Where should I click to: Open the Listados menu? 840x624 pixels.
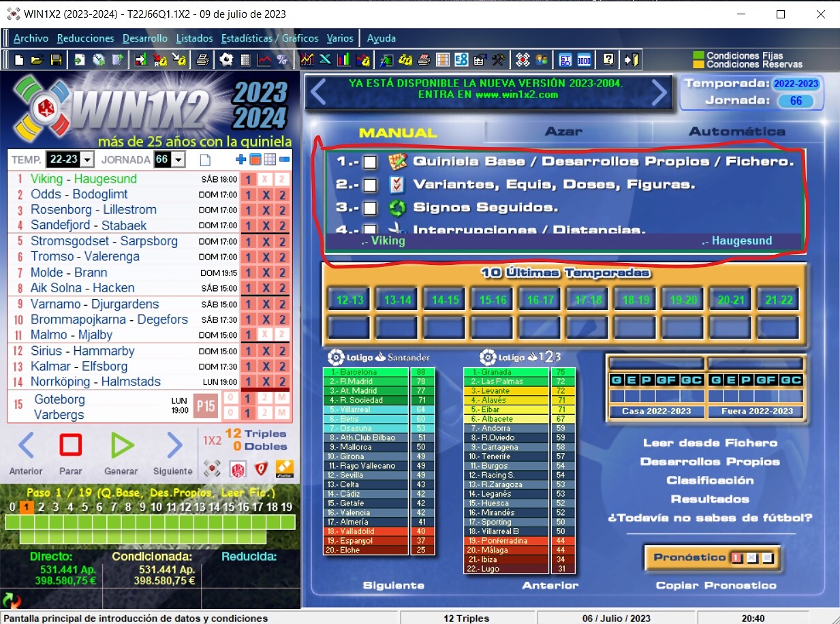coord(194,38)
